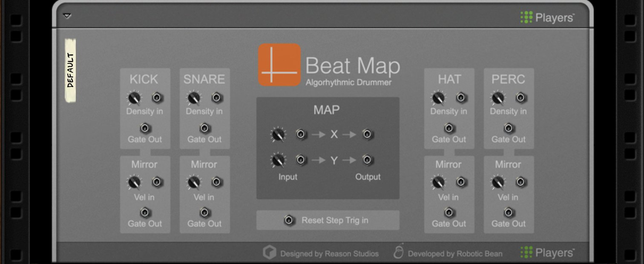The image size is (644, 264).
Task: Click the PERC Density in trim knob
Action: [x=498, y=98]
